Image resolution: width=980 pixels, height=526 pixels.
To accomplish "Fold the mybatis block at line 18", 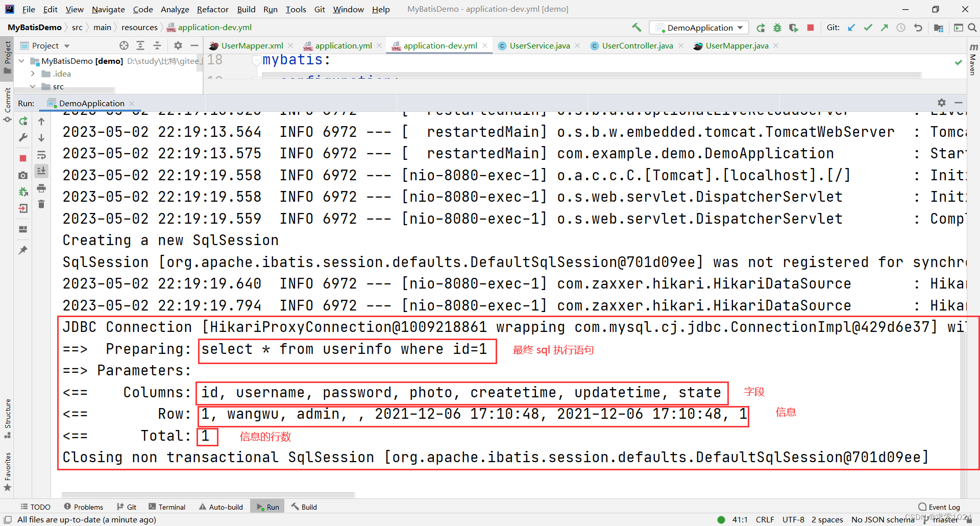I will [x=257, y=60].
